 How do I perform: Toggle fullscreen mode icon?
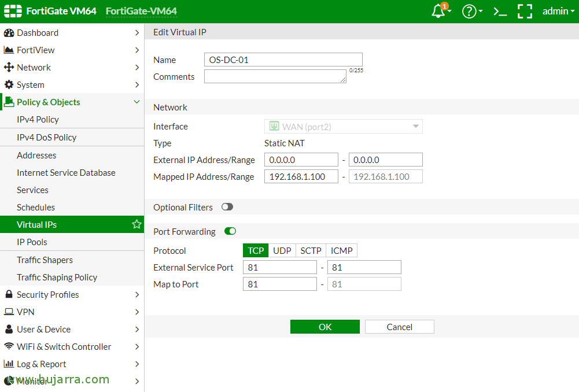coord(525,12)
